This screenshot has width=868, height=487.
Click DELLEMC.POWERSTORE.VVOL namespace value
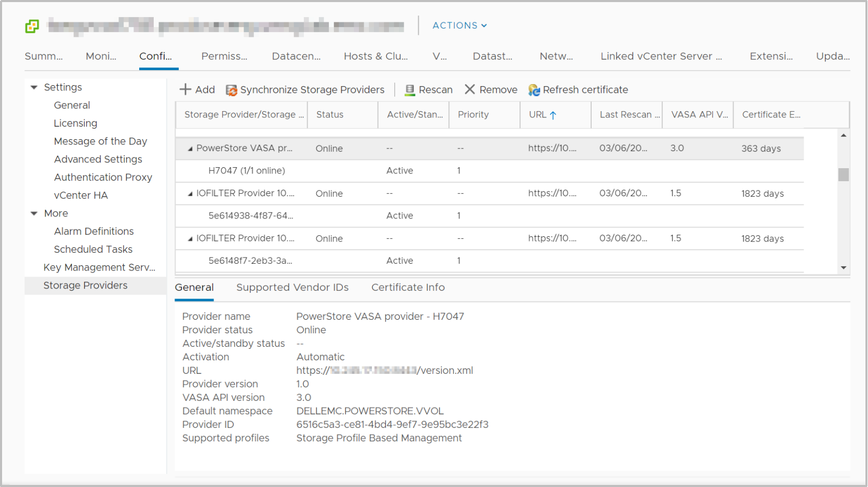click(x=370, y=411)
